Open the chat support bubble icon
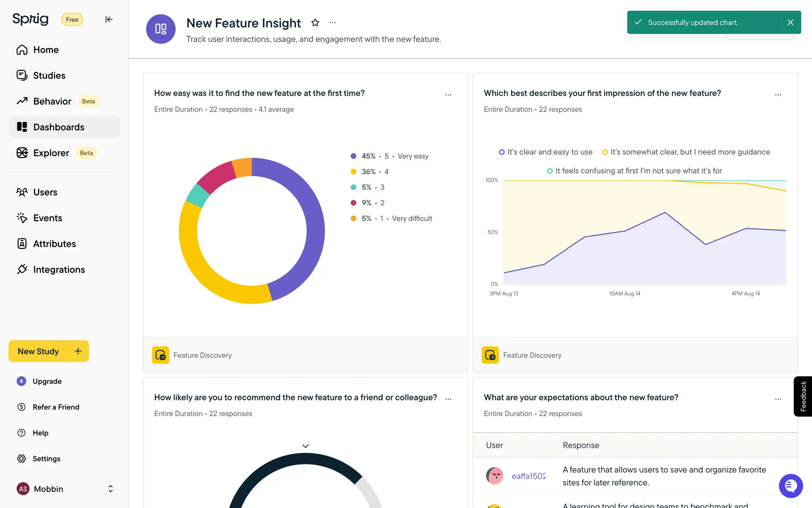812x508 pixels. tap(790, 486)
